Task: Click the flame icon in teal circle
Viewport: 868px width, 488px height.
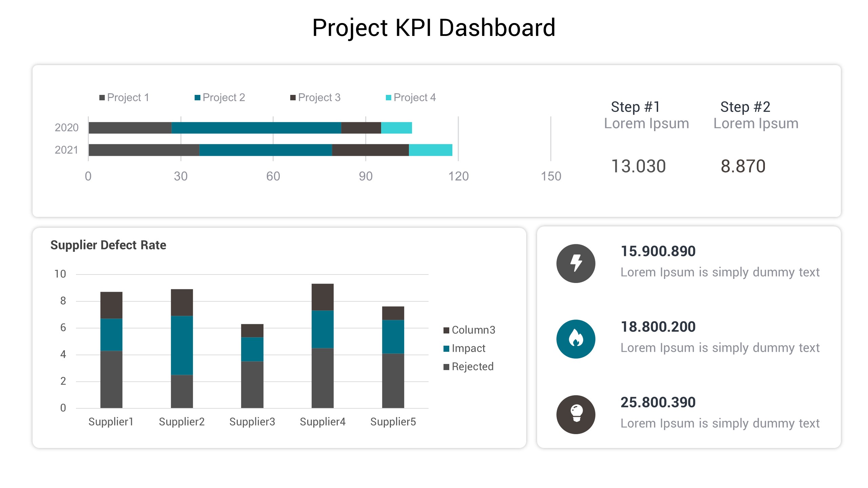Action: pyautogui.click(x=575, y=339)
